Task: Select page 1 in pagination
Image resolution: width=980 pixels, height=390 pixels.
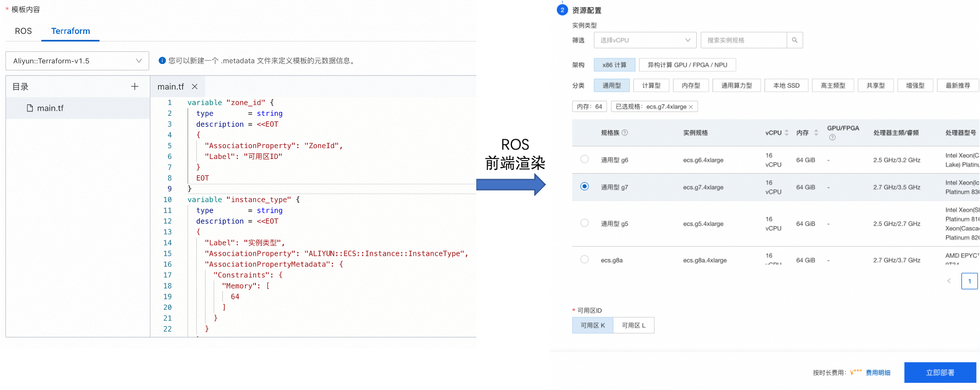Action: (970, 281)
